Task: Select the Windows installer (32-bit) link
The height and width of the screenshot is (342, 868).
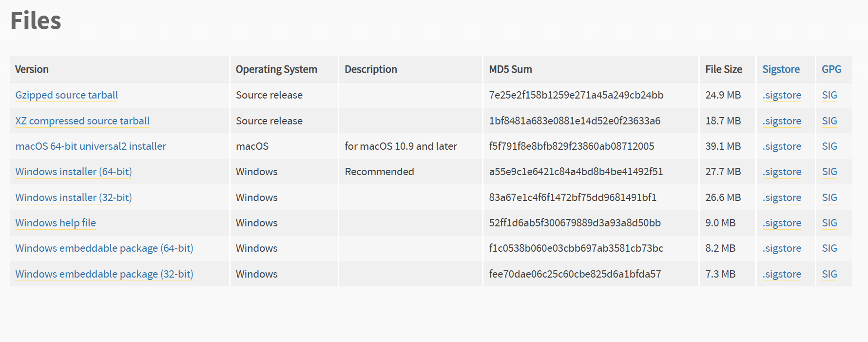Action: point(74,198)
